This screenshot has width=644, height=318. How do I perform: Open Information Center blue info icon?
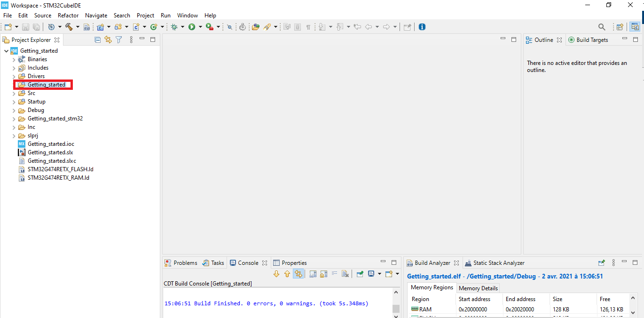point(422,27)
